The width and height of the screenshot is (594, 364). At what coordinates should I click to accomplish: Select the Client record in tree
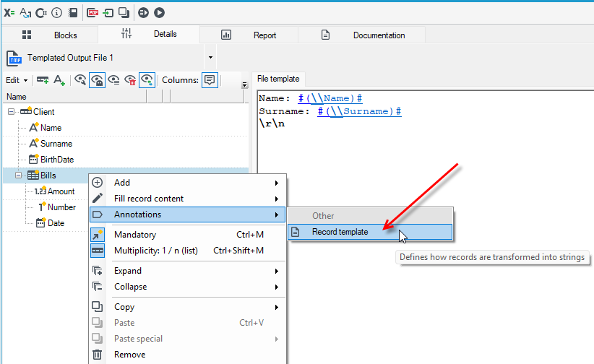(43, 112)
